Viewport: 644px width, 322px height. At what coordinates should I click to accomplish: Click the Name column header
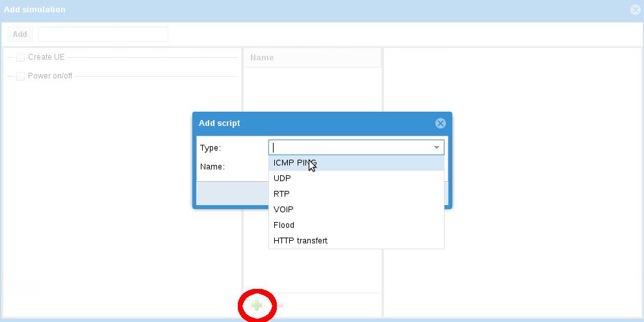(313, 58)
